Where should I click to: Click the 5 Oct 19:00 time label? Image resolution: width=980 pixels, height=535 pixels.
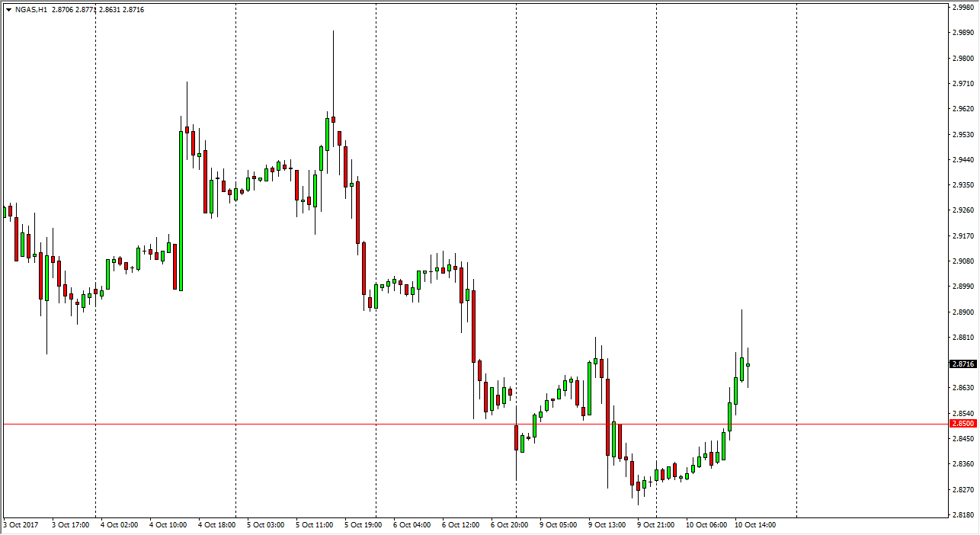[363, 524]
